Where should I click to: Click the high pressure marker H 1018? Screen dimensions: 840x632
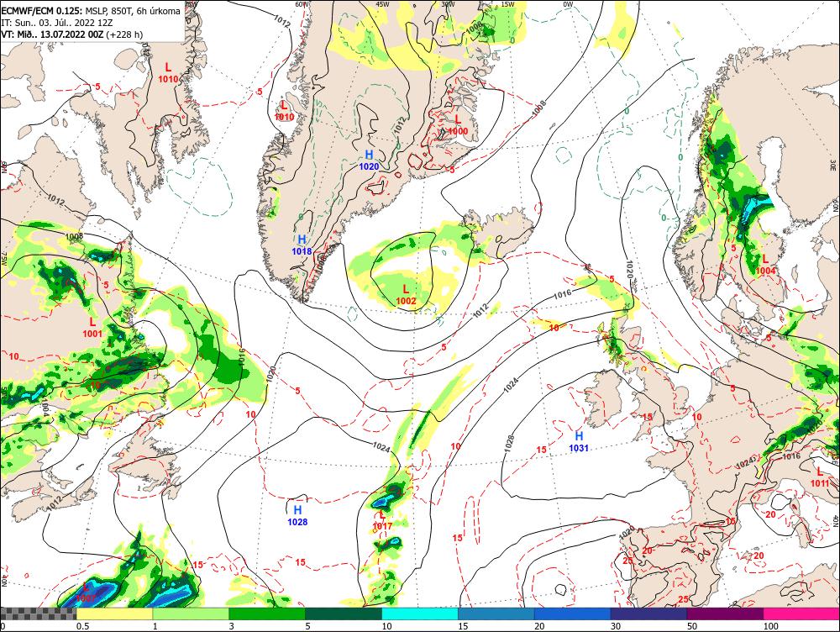(x=302, y=245)
